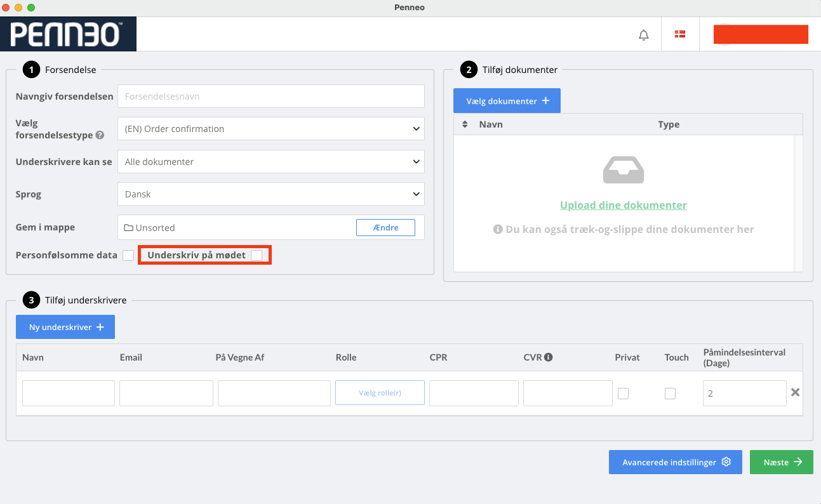Viewport: 821px width, 504px height.
Task: Focus the Forsendelsesnavn input field
Action: click(271, 96)
